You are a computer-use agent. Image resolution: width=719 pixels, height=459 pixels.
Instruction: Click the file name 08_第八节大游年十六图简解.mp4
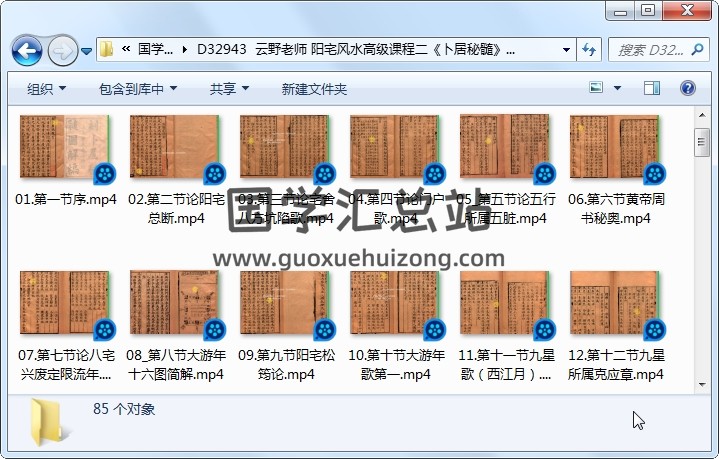(x=176, y=365)
